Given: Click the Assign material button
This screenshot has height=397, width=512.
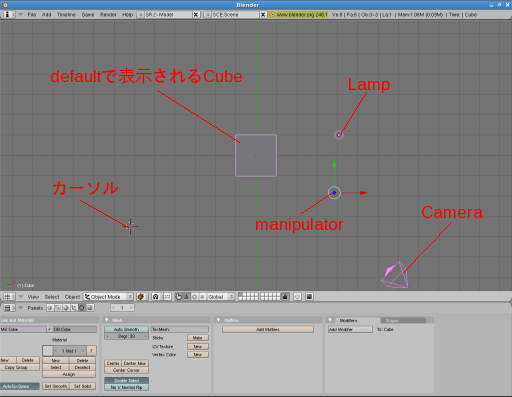Looking at the screenshot, I should point(69,374).
